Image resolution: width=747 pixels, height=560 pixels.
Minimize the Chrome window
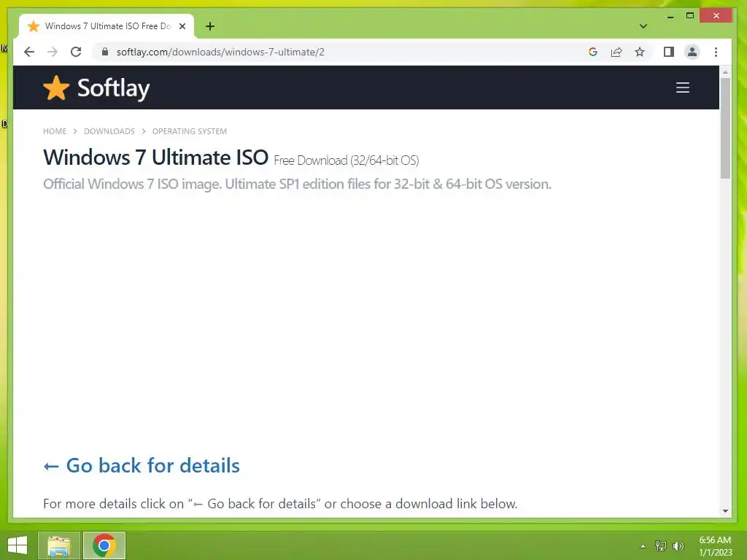pos(670,16)
